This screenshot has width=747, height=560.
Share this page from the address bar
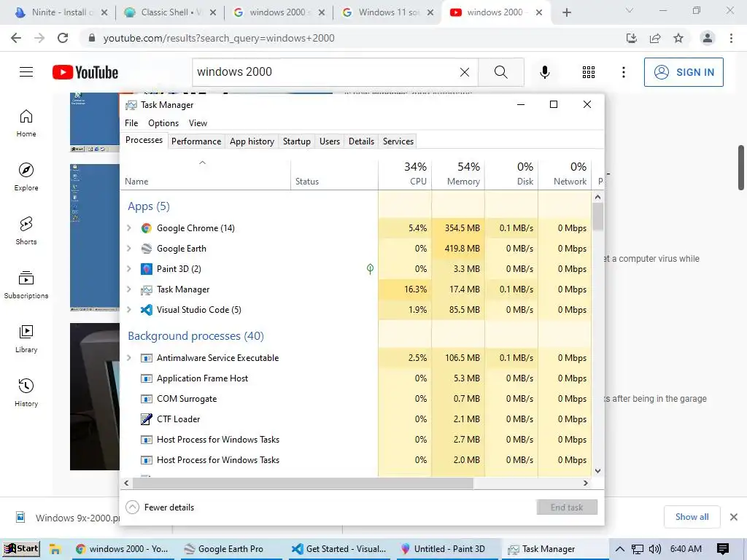655,38
